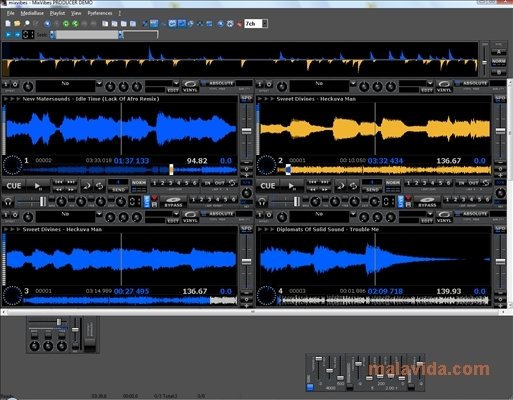Toggle ABSOLUTE mode above deck 1
Image resolution: width=513 pixels, height=400 pixels.
(218, 83)
